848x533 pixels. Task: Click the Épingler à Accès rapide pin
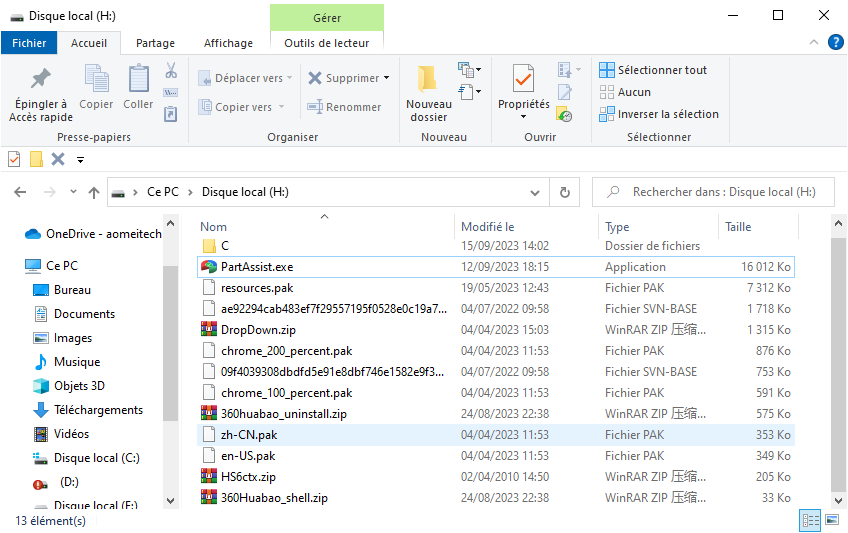pyautogui.click(x=41, y=79)
